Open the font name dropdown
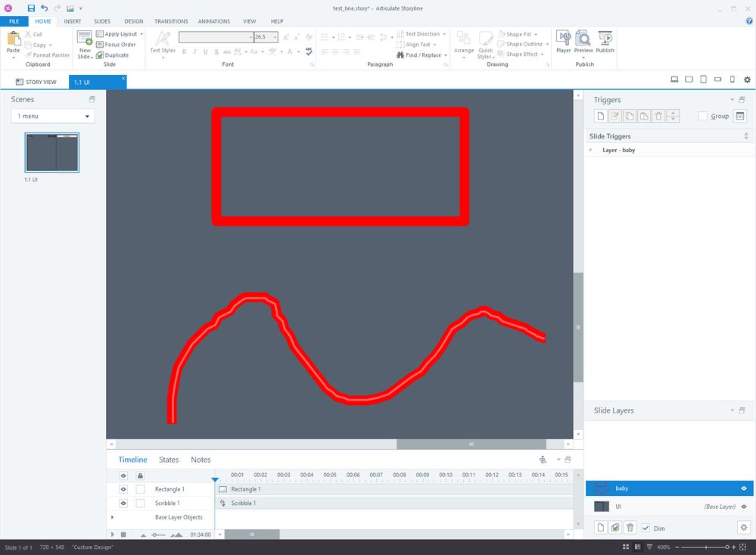Image resolution: width=756 pixels, height=555 pixels. (x=251, y=37)
